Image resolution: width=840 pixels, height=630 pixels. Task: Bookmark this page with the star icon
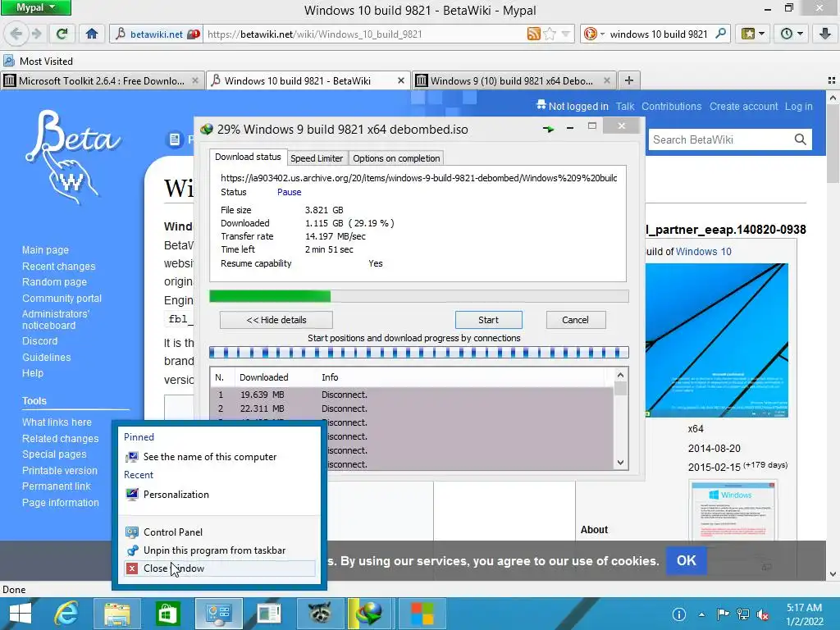click(x=549, y=34)
